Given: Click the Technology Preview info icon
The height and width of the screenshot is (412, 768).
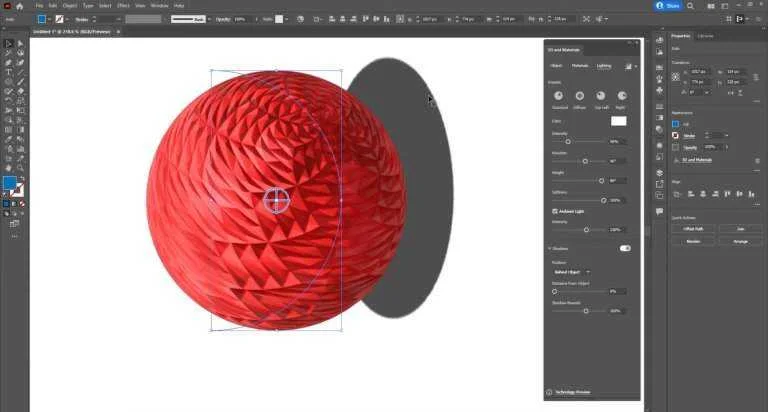Looking at the screenshot, I should tap(549, 392).
